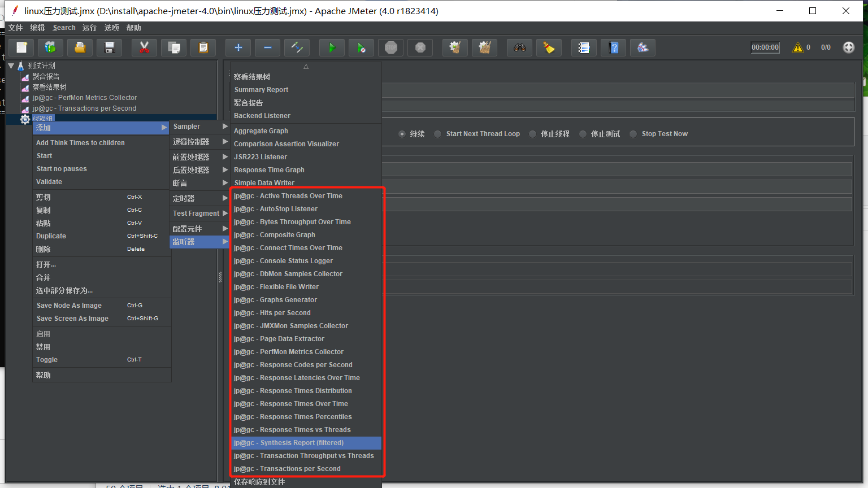Click Add Think Times to children
868x488 pixels.
[102, 143]
